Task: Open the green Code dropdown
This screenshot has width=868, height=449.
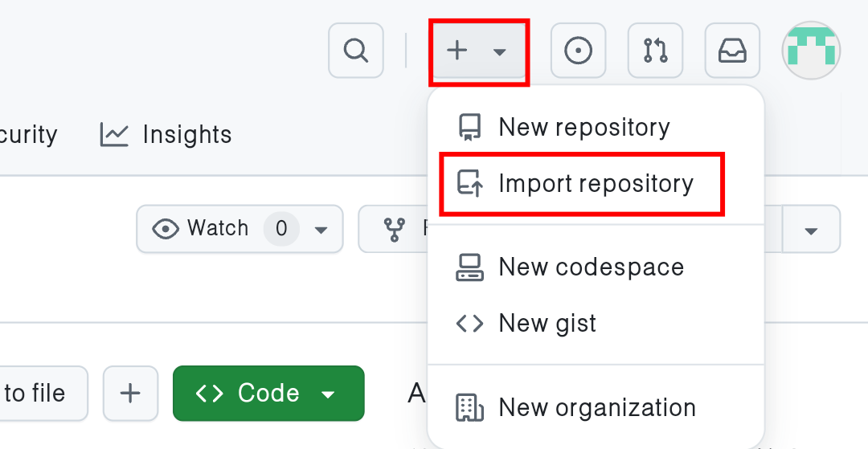Action: pyautogui.click(x=268, y=393)
